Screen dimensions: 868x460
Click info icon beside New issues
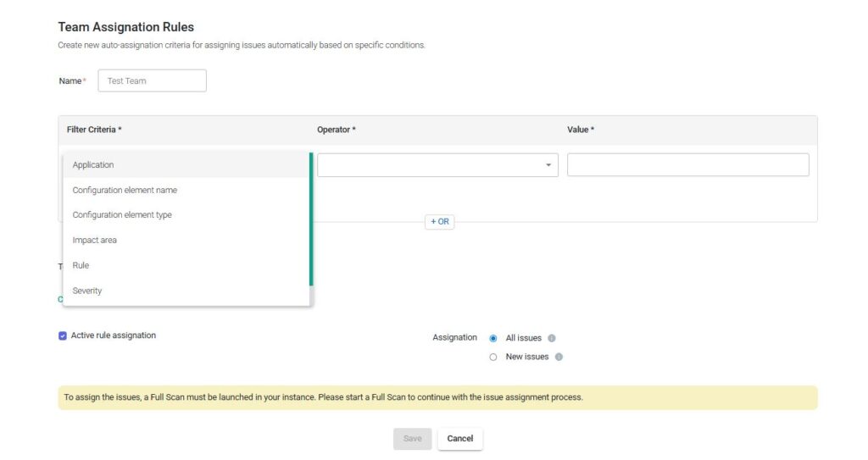pyautogui.click(x=559, y=357)
